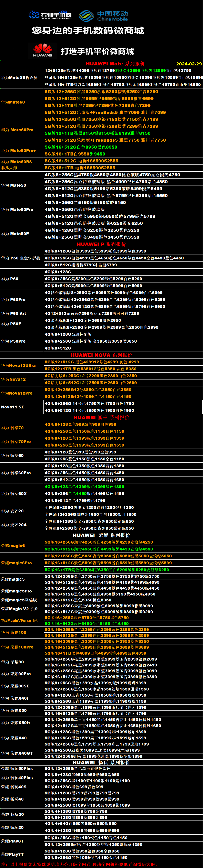Select the 华为 荣耀X50i+ model cell

[22, 722]
